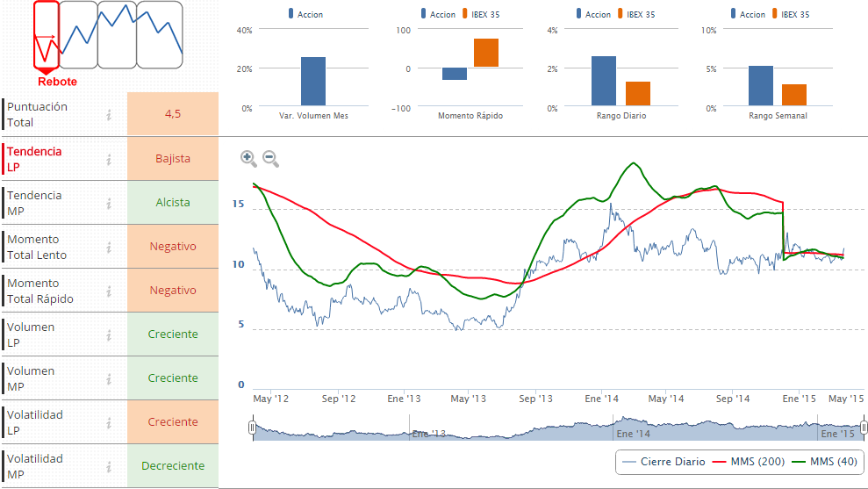Grab the right handle of the range navigator
The image size is (868, 489).
[x=864, y=428]
